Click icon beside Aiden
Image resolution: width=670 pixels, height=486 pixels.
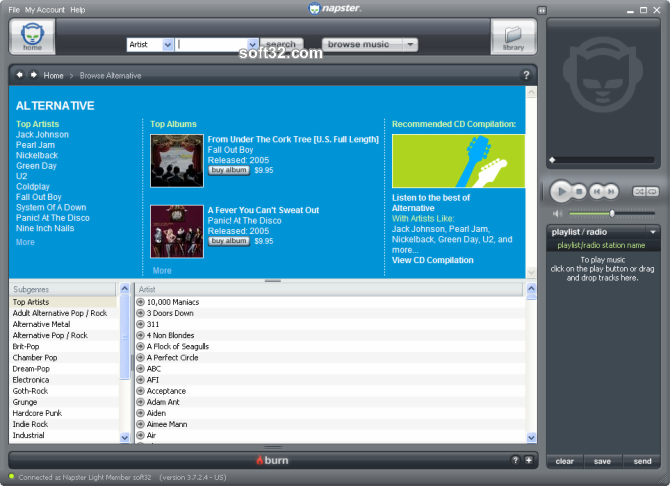140,413
